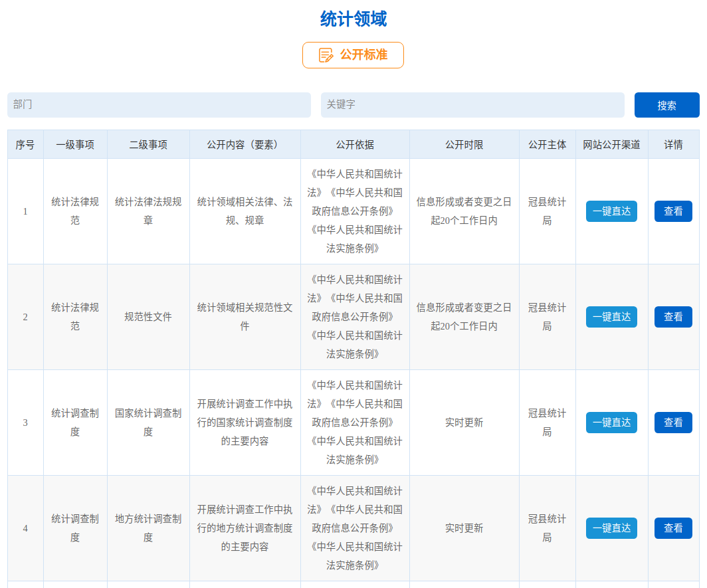Click 一键直达 in row 1

coord(611,211)
